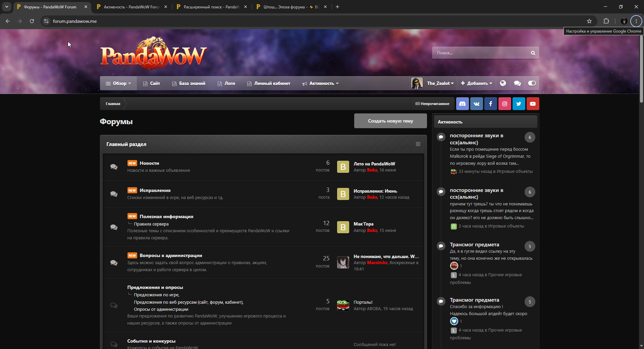The image size is (644, 349).
Task: Open the Facebook social link icon
Action: pos(491,104)
